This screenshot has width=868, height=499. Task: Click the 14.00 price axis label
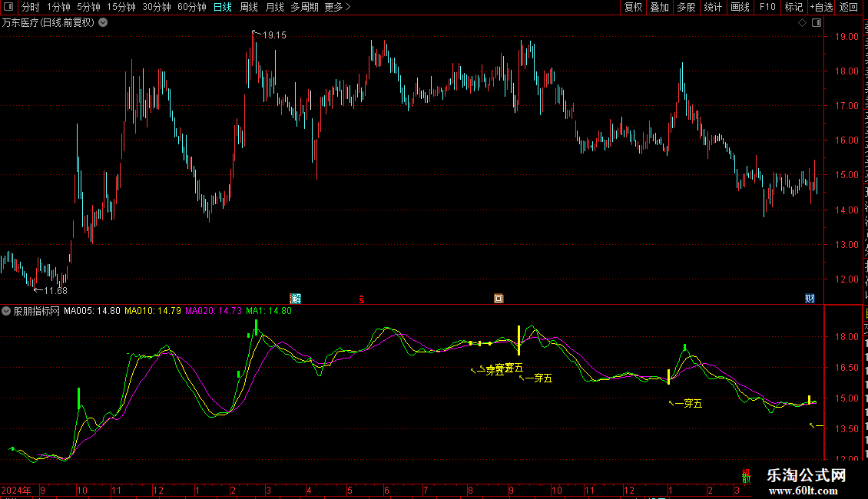[846, 210]
